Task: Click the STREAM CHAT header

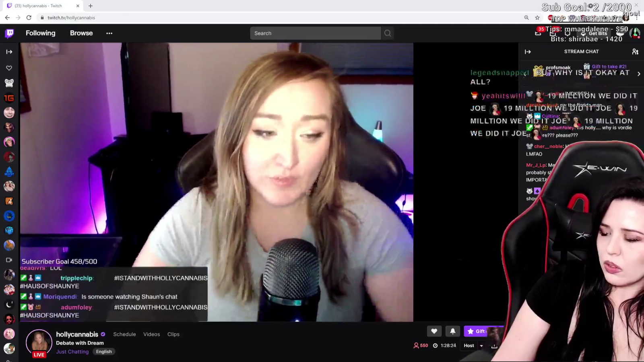Action: [x=581, y=51]
